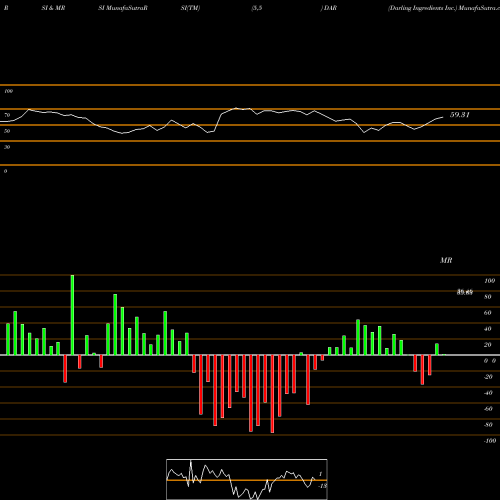
Task: Click the "(Darling Ingredients Inc.) MunafaSutra" title text
Action: click(x=443, y=8)
